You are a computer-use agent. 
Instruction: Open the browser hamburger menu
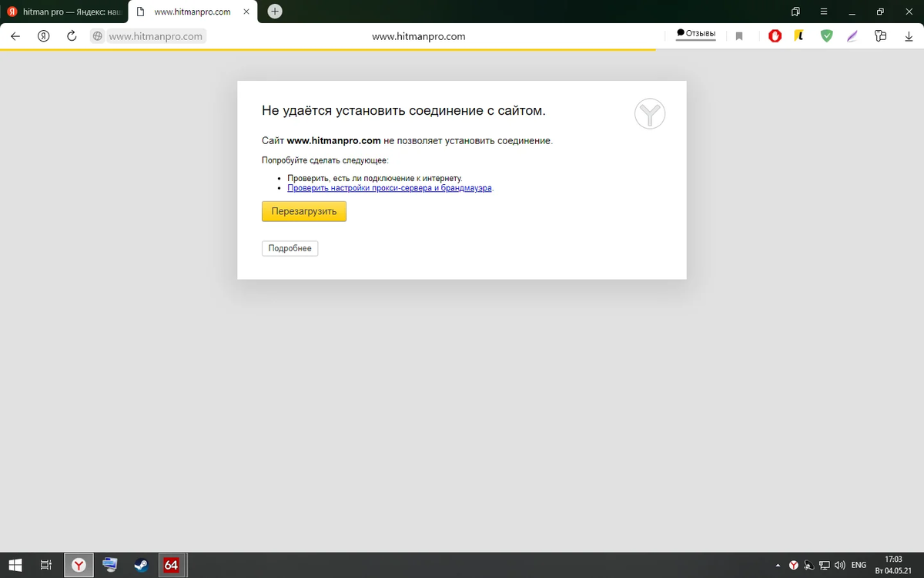(824, 12)
